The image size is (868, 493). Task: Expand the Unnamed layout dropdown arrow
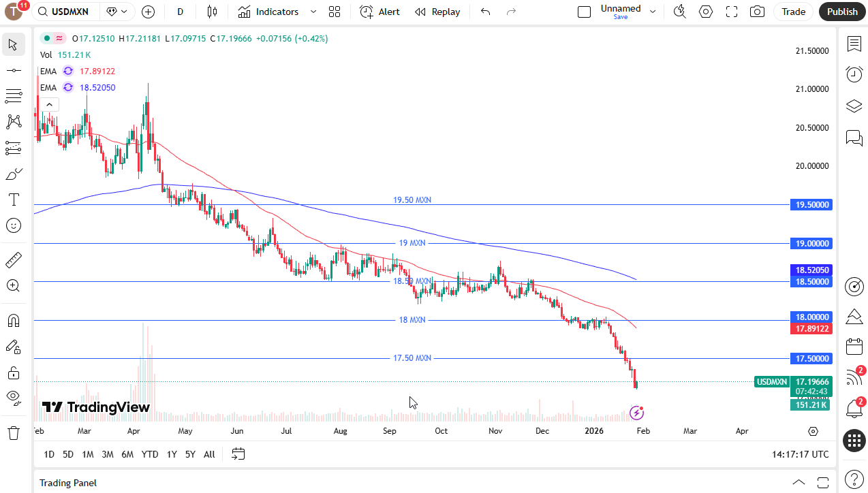tap(653, 12)
